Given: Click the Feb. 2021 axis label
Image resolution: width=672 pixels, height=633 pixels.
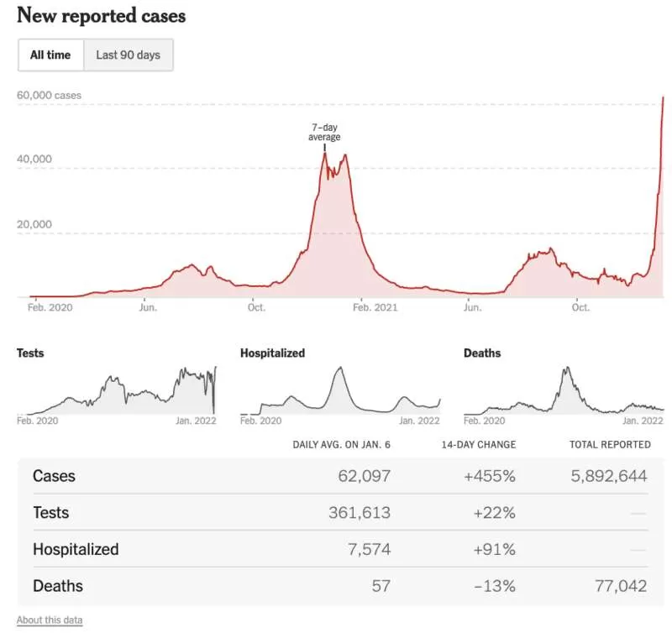Looking at the screenshot, I should pos(375,307).
